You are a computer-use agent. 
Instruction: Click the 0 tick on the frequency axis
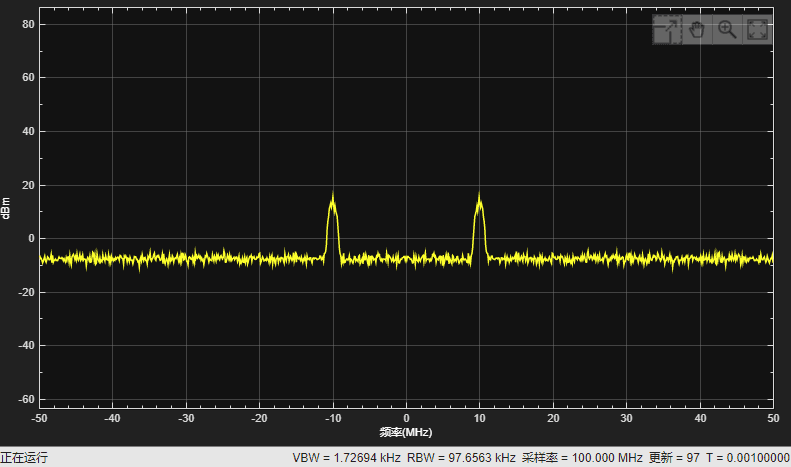[x=406, y=418]
